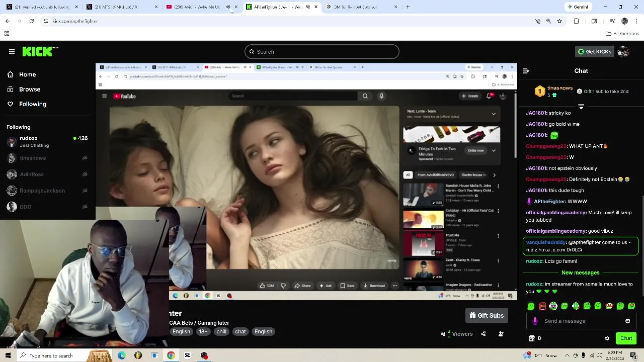Open a new browser tab

click(408, 7)
